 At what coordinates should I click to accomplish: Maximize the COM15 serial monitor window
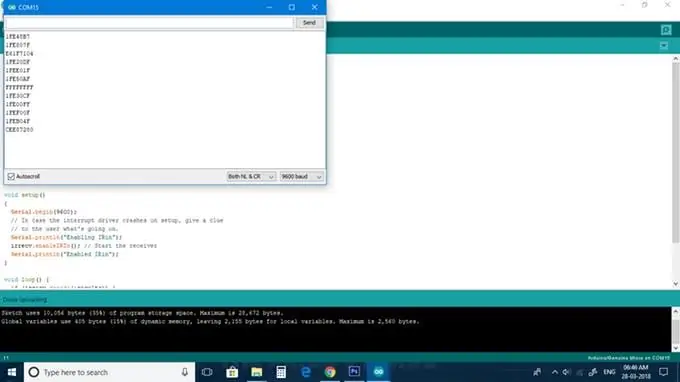click(x=292, y=7)
